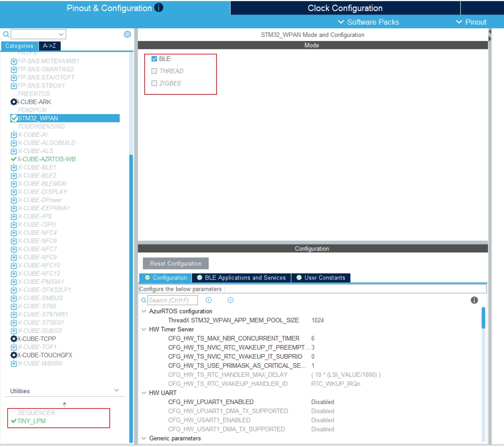The height and width of the screenshot is (447, 504).
Task: Collapse the Utilities section chevron
Action: click(117, 390)
